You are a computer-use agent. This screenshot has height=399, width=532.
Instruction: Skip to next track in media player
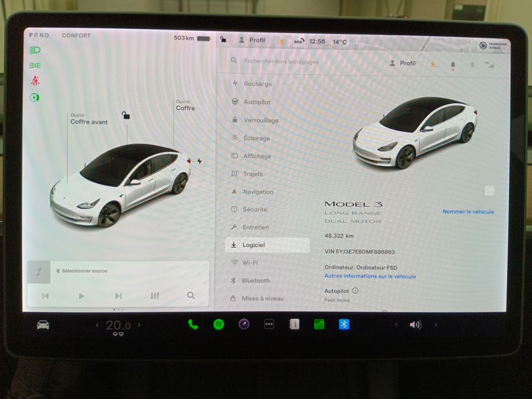118,296
